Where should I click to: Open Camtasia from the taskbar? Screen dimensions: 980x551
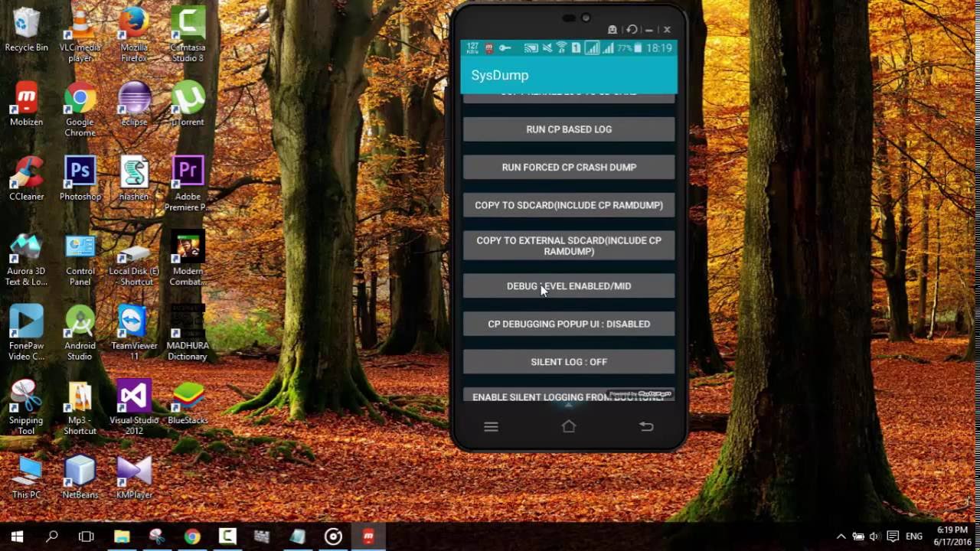point(227,536)
